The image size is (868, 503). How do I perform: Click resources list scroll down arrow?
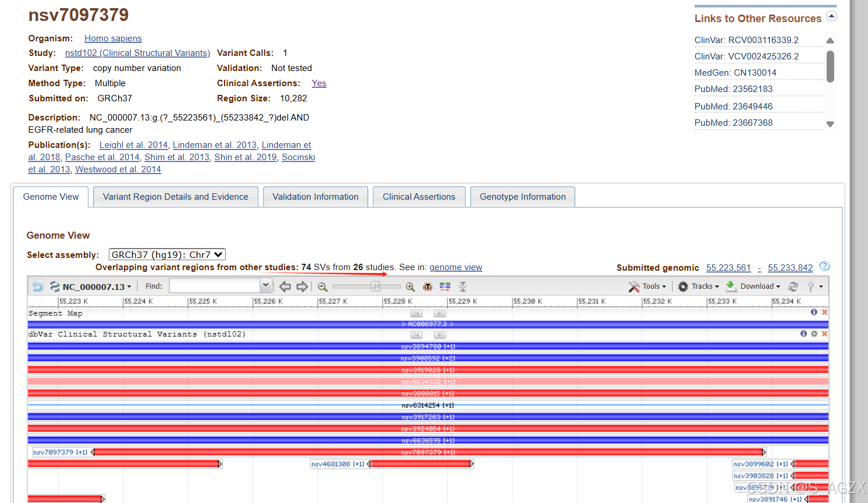click(830, 124)
